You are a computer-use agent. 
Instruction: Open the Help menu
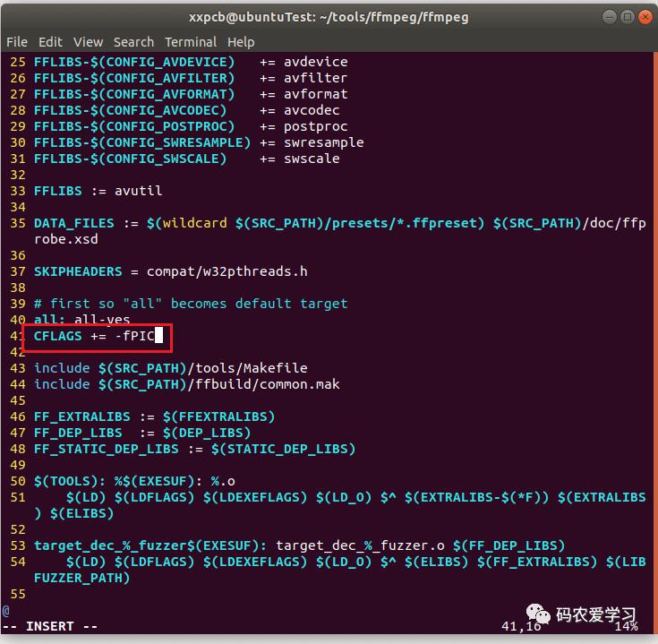(x=241, y=42)
